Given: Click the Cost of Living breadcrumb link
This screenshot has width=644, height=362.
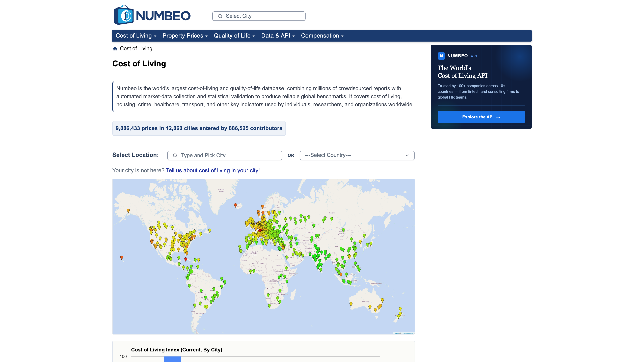Looking at the screenshot, I should 136,48.
